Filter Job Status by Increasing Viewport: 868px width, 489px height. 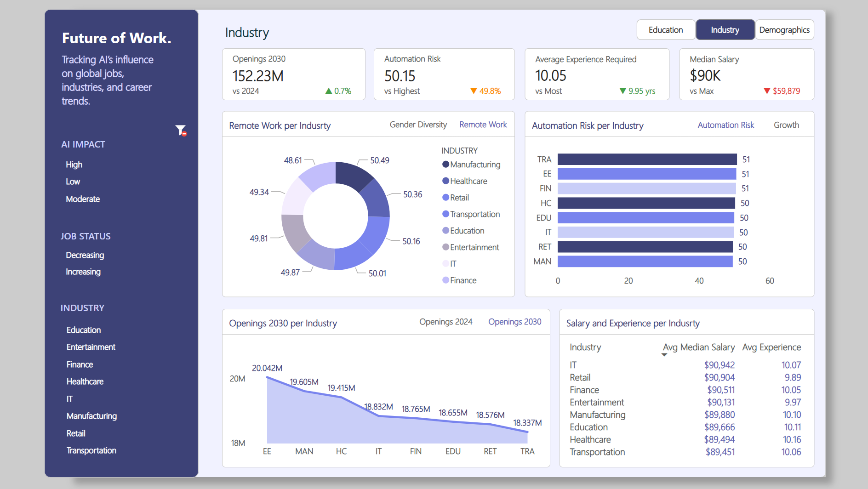(83, 272)
